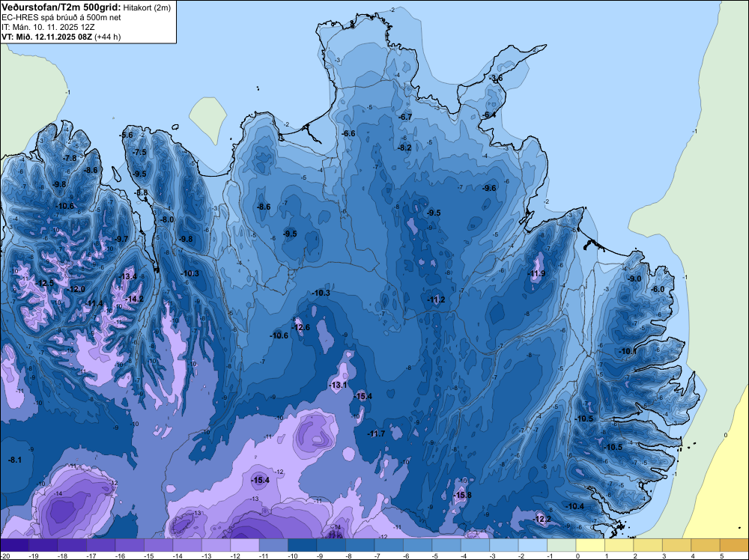749x560 pixels.
Task: Select the -9.0 temperature value
Action: (634, 279)
